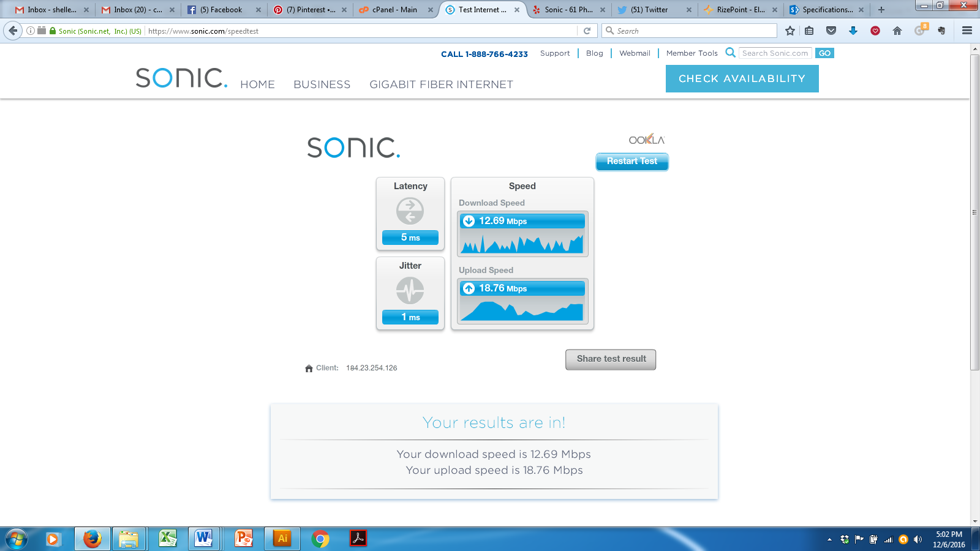Click the Firefox search box
Image resolution: width=980 pixels, height=551 pixels.
pos(690,31)
